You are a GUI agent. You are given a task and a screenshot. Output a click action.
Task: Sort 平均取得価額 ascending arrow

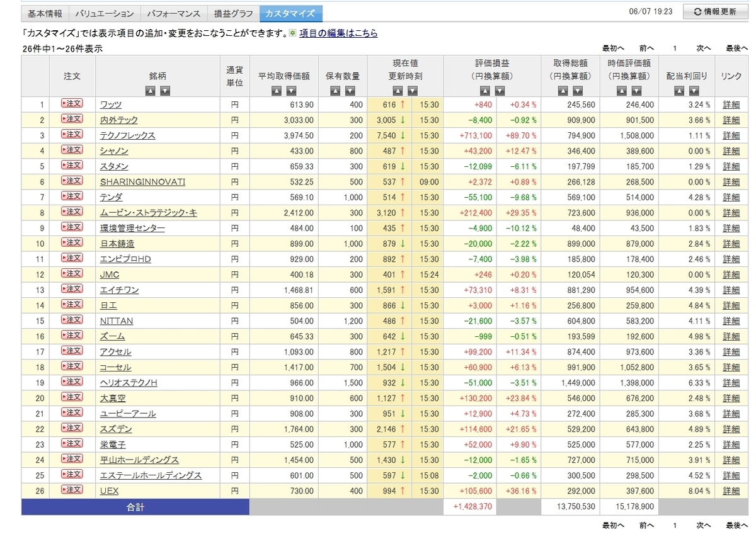277,91
